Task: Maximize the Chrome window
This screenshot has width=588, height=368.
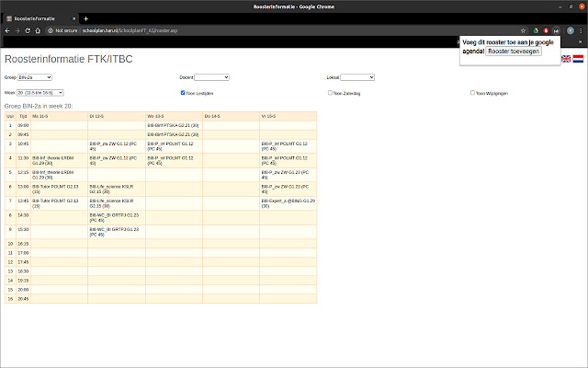Action: pyautogui.click(x=571, y=6)
